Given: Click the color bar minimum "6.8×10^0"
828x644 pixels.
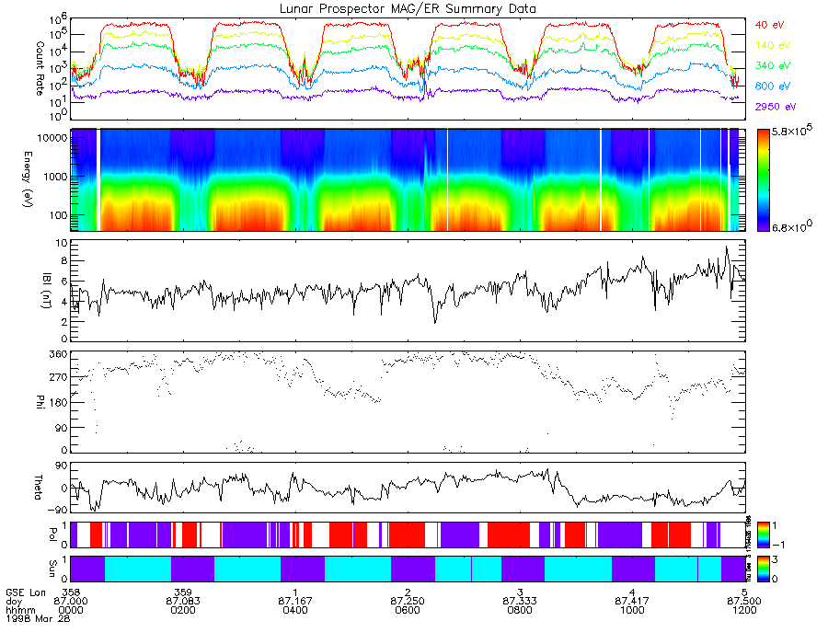Looking at the screenshot, I should (x=792, y=226).
